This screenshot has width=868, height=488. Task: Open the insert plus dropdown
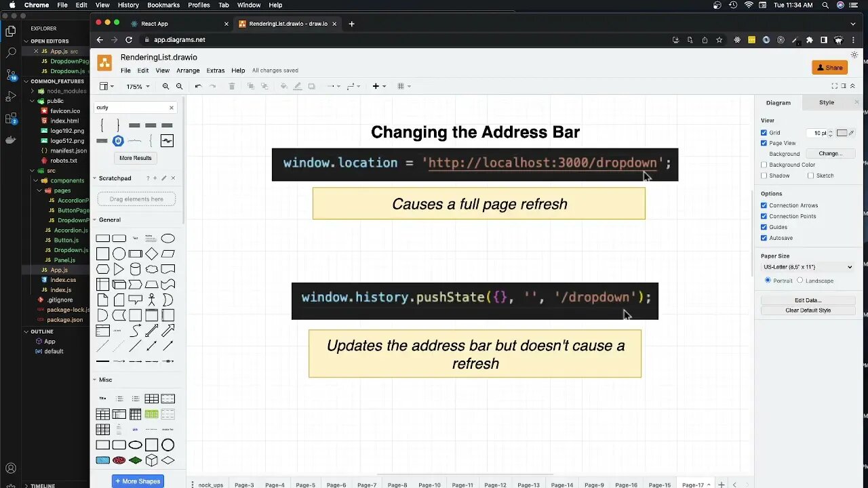[x=378, y=86]
